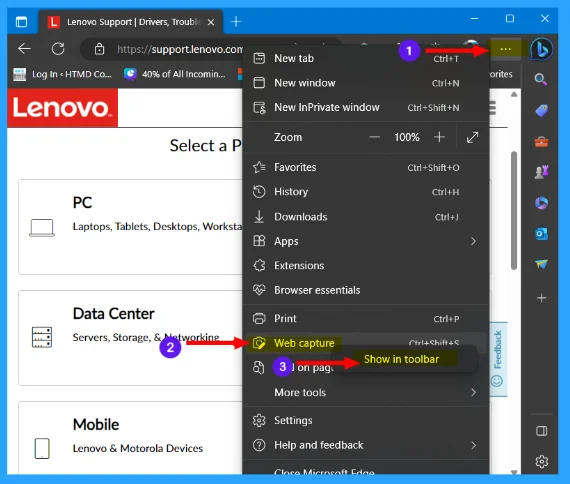Open a new tab with plus button

(x=236, y=22)
